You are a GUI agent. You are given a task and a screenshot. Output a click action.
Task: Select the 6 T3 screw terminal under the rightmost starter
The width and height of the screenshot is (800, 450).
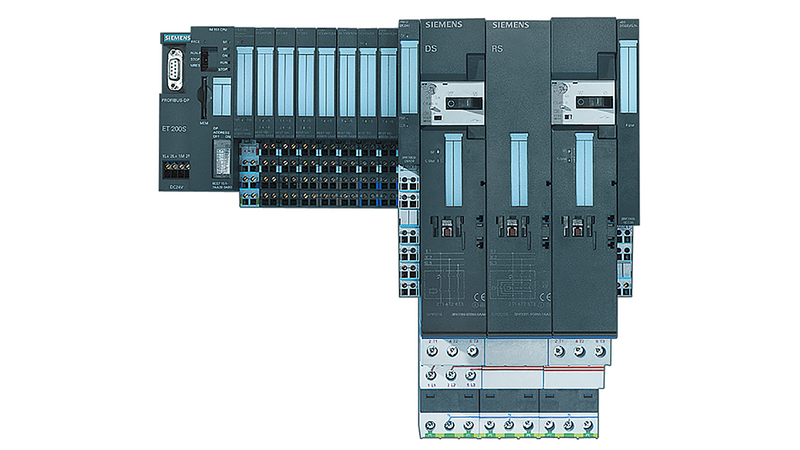point(600,352)
